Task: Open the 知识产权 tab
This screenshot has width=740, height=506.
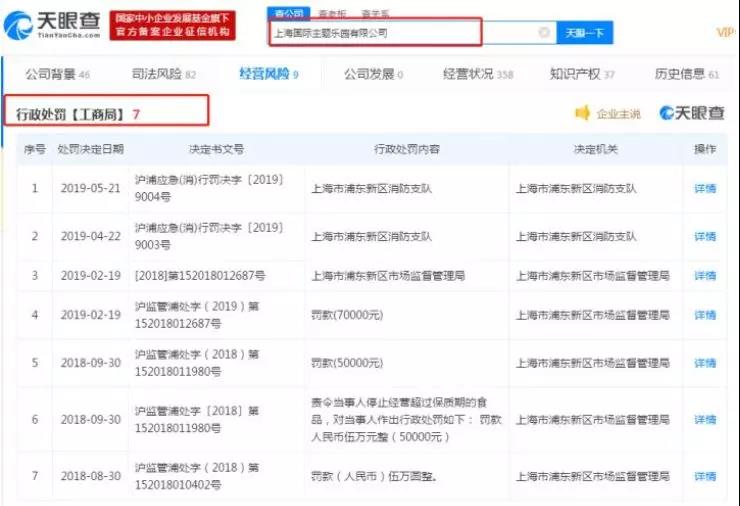Action: coord(582,74)
